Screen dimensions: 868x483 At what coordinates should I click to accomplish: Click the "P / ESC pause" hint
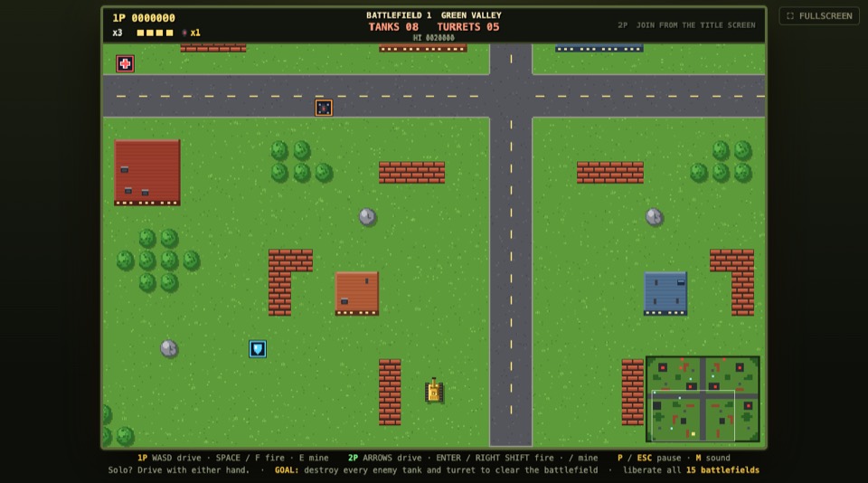649,458
